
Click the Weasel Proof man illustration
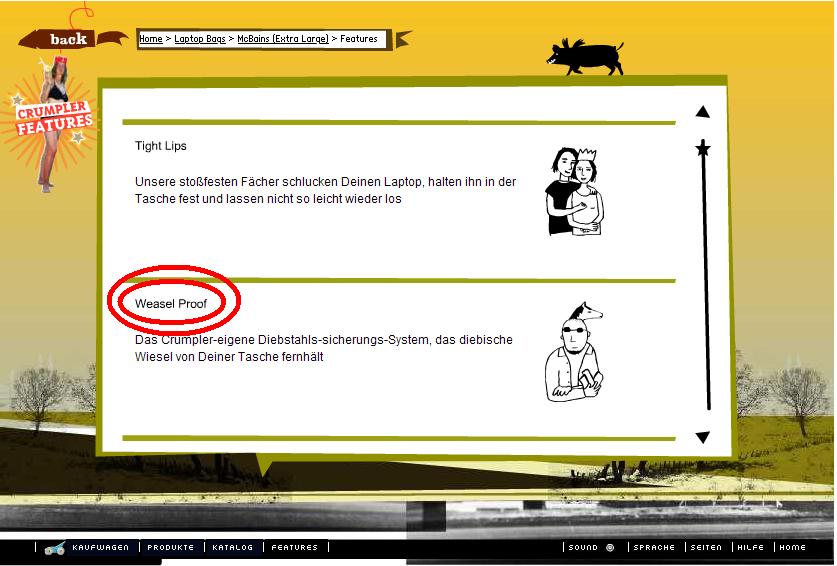click(x=575, y=354)
